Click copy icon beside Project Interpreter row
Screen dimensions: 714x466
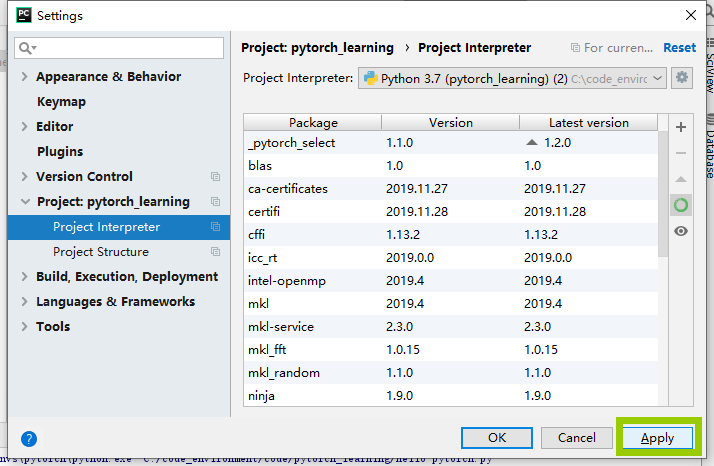point(215,226)
